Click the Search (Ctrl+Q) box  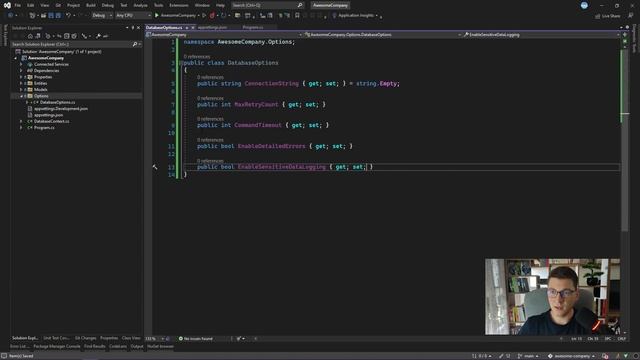click(267, 5)
